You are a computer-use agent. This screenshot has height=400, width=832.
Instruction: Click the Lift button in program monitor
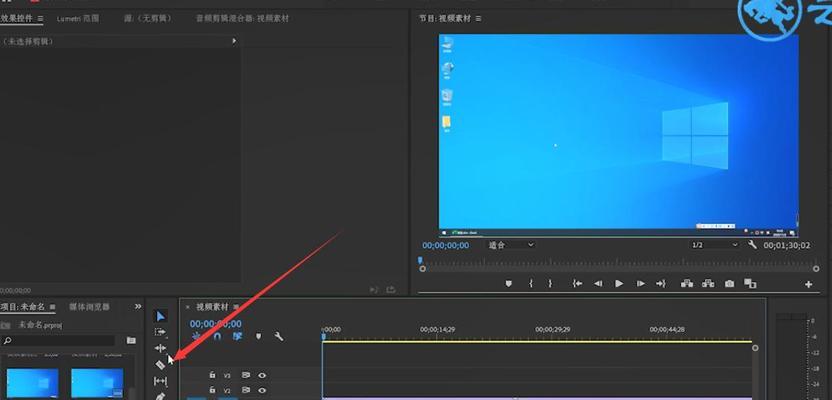(687, 284)
